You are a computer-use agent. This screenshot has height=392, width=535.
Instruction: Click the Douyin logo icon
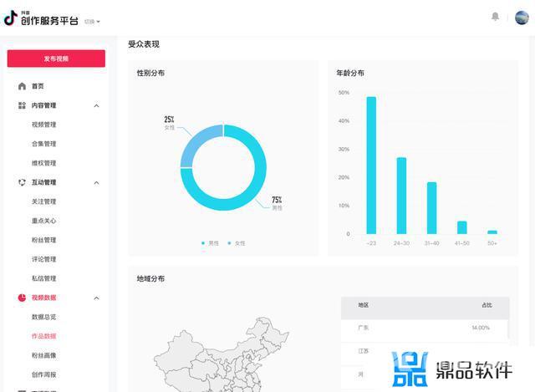point(11,18)
